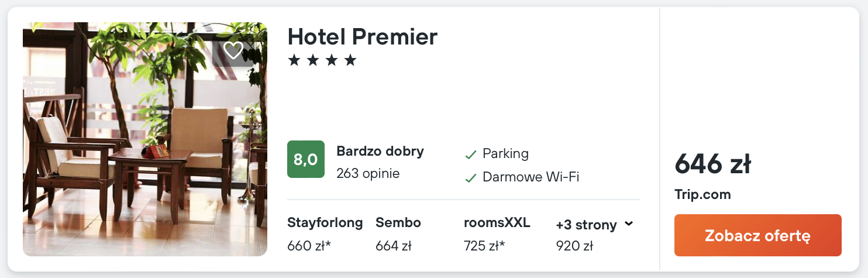This screenshot has width=868, height=278.
Task: Save Hotel Premier with the heart icon
Action: click(233, 51)
